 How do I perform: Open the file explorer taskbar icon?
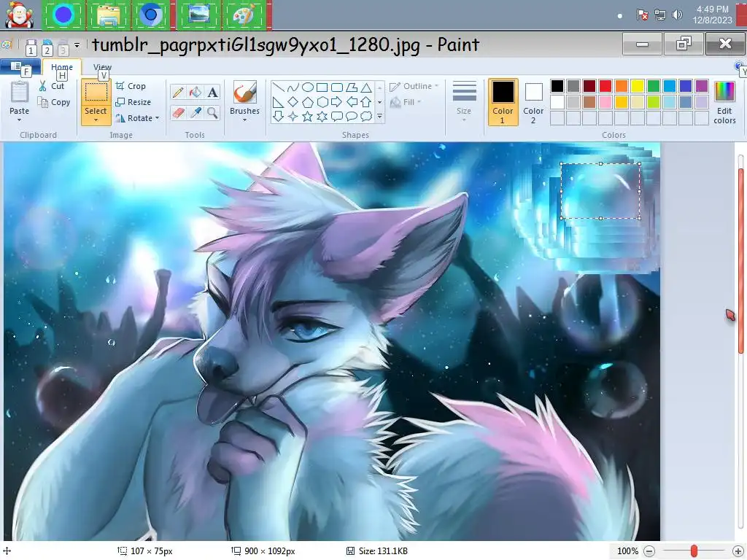coord(108,15)
